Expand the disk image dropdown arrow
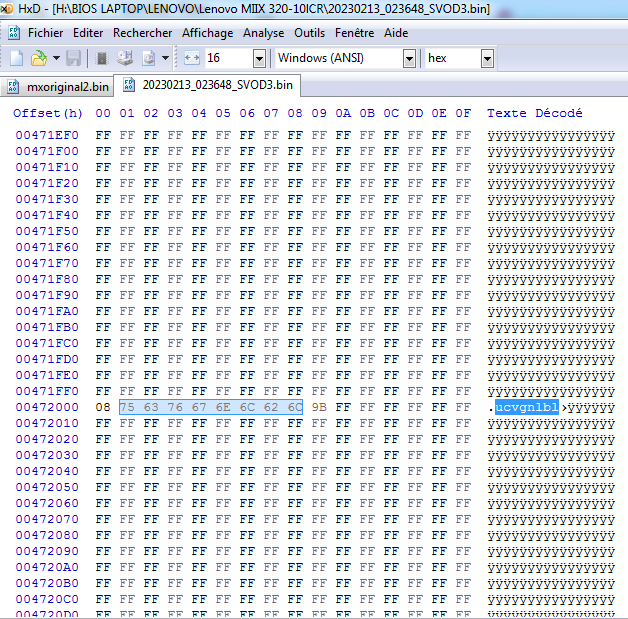The height and width of the screenshot is (619, 628). pyautogui.click(x=165, y=58)
